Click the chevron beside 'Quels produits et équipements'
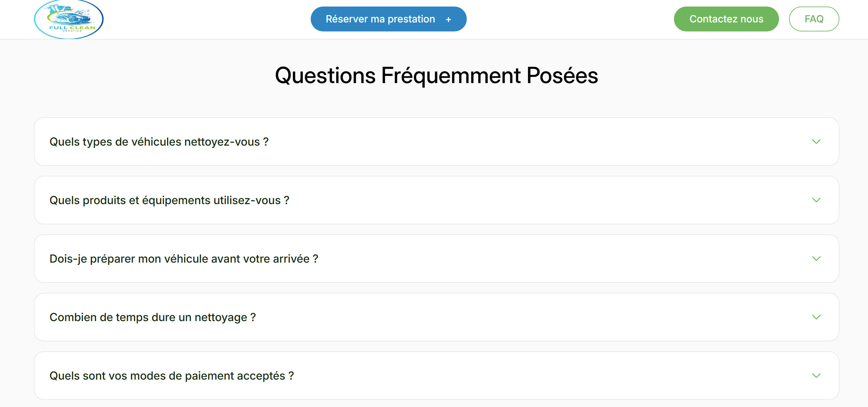This screenshot has width=868, height=407. pyautogui.click(x=816, y=200)
